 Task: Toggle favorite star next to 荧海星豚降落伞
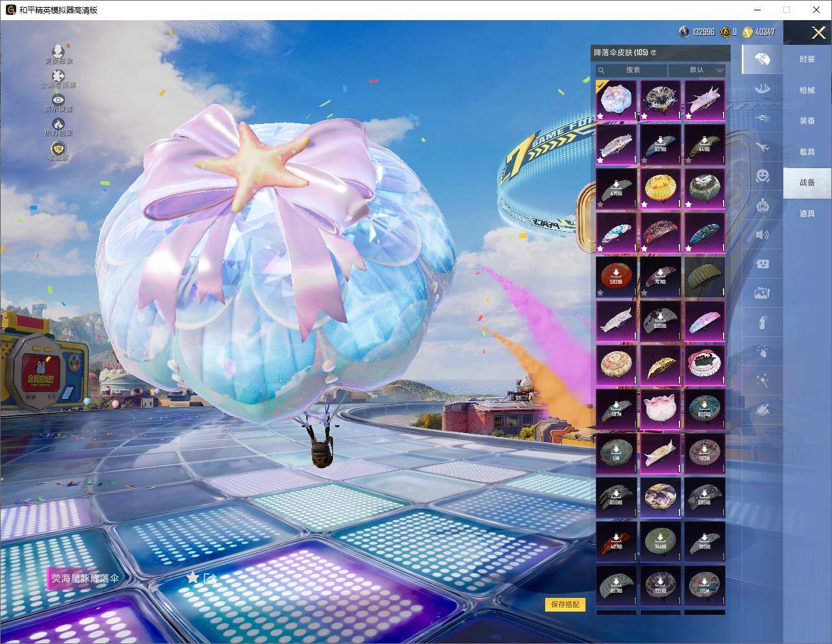[192, 578]
